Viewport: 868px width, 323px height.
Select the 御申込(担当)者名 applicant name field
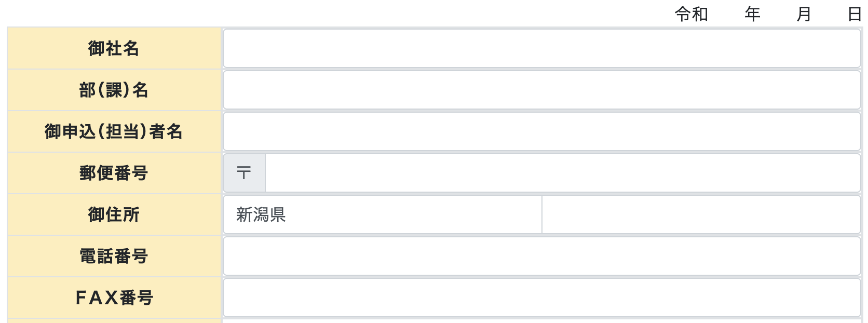(541, 131)
